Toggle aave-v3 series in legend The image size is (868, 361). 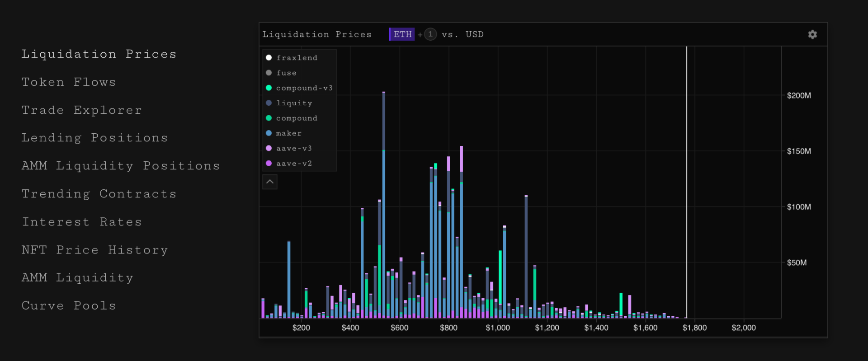point(289,148)
